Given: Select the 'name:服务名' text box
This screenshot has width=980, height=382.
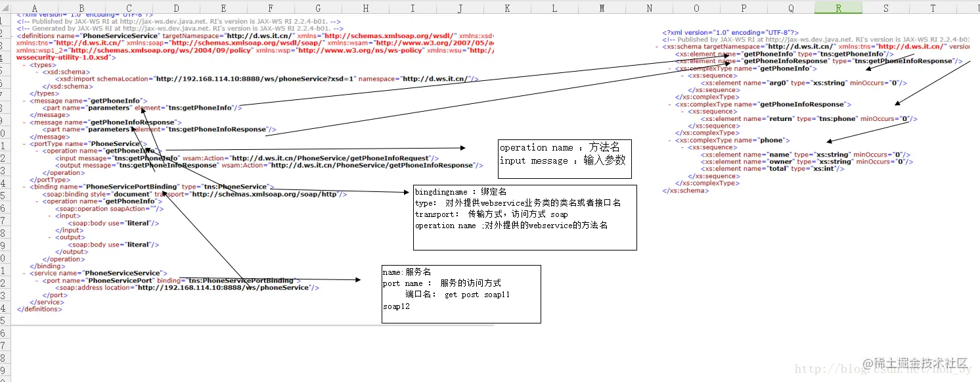Looking at the screenshot, I should click(461, 294).
